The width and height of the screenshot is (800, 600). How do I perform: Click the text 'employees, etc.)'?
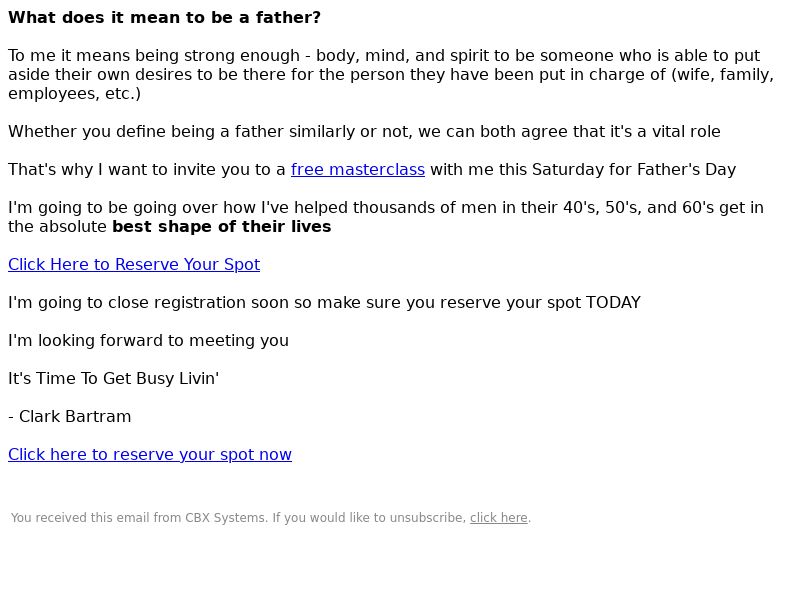[74, 93]
